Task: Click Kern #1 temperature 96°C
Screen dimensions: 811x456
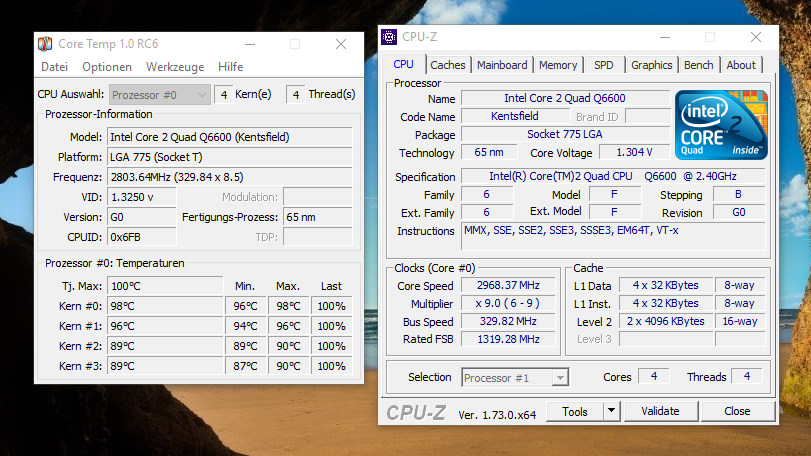Action: pyautogui.click(x=165, y=326)
